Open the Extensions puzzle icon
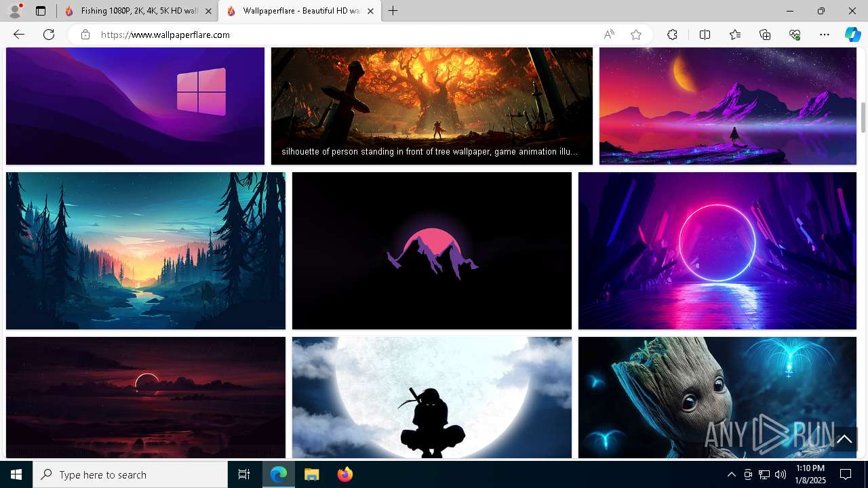 point(672,35)
